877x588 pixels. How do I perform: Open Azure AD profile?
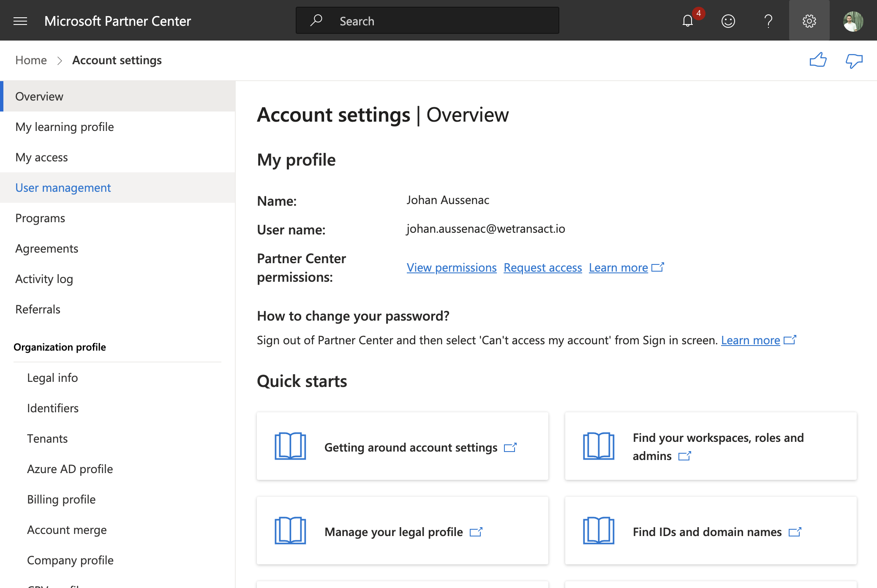pos(117,469)
